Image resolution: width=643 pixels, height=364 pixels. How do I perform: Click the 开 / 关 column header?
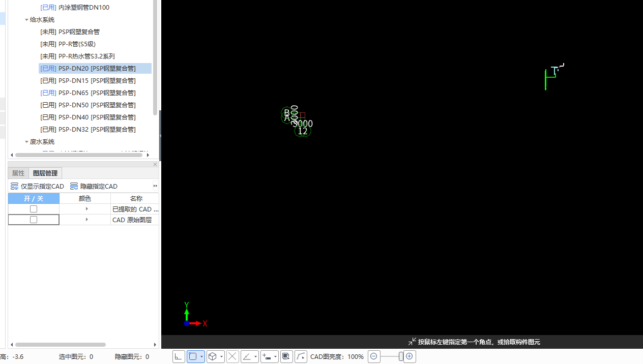click(x=34, y=198)
